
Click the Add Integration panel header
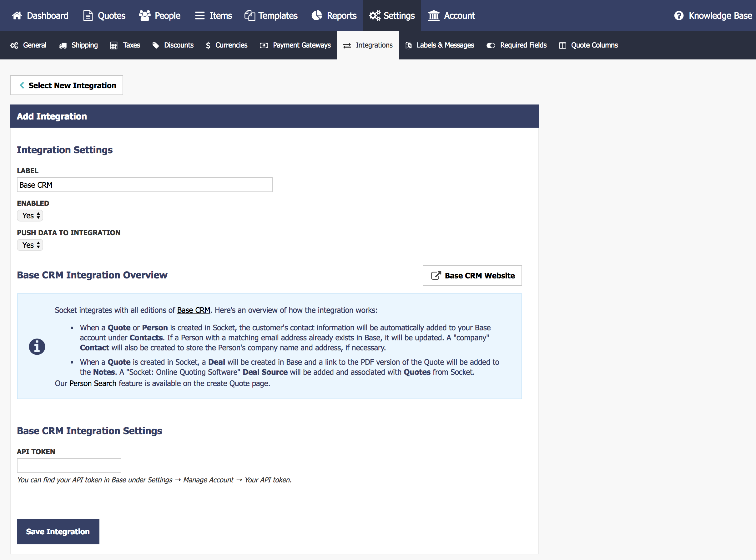tap(275, 116)
